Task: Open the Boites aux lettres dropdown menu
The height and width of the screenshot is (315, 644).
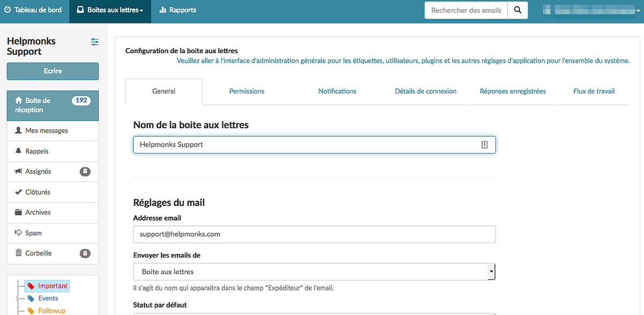Action: [x=110, y=10]
